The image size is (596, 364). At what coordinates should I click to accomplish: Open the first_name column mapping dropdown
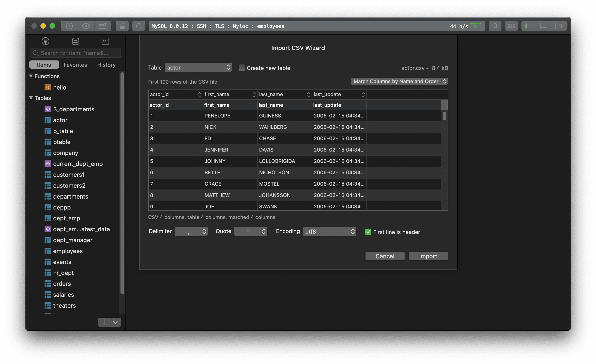click(x=230, y=94)
